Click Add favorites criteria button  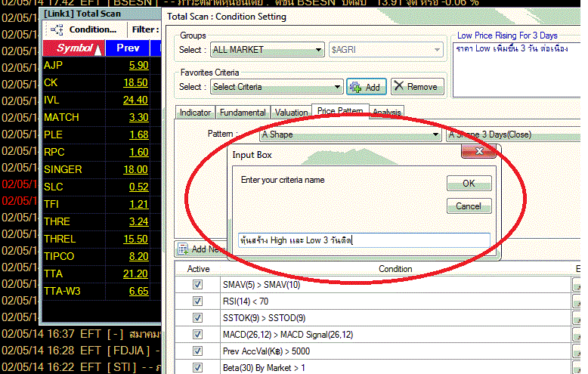click(x=366, y=87)
